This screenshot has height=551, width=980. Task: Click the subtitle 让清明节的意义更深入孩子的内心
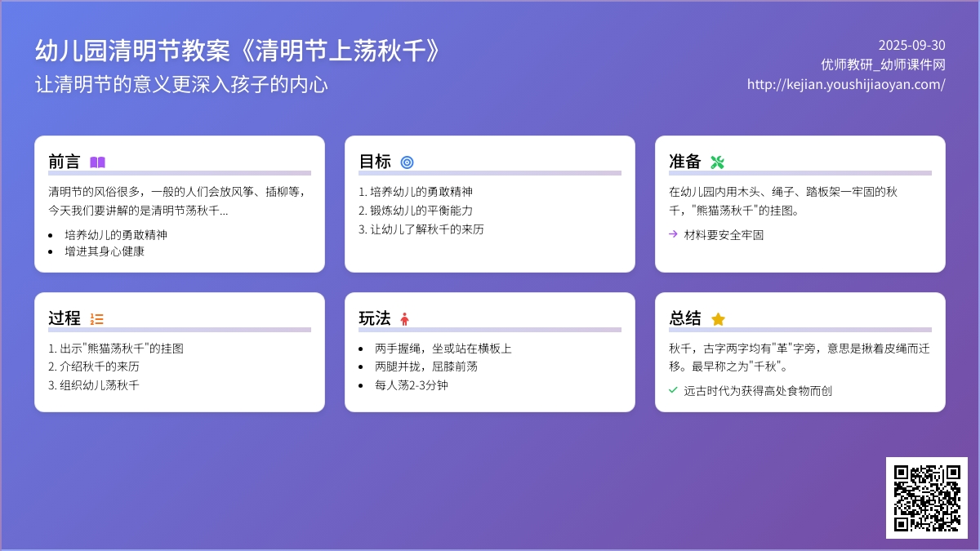tap(181, 85)
